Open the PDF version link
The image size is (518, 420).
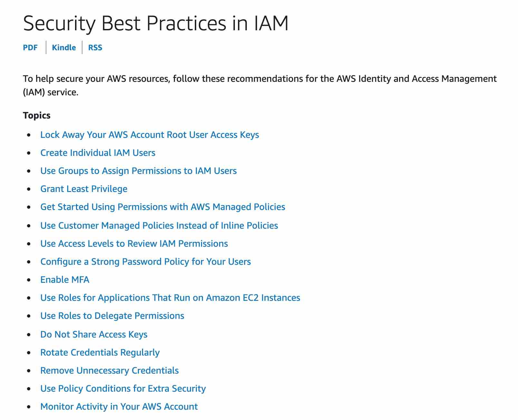[x=30, y=48]
